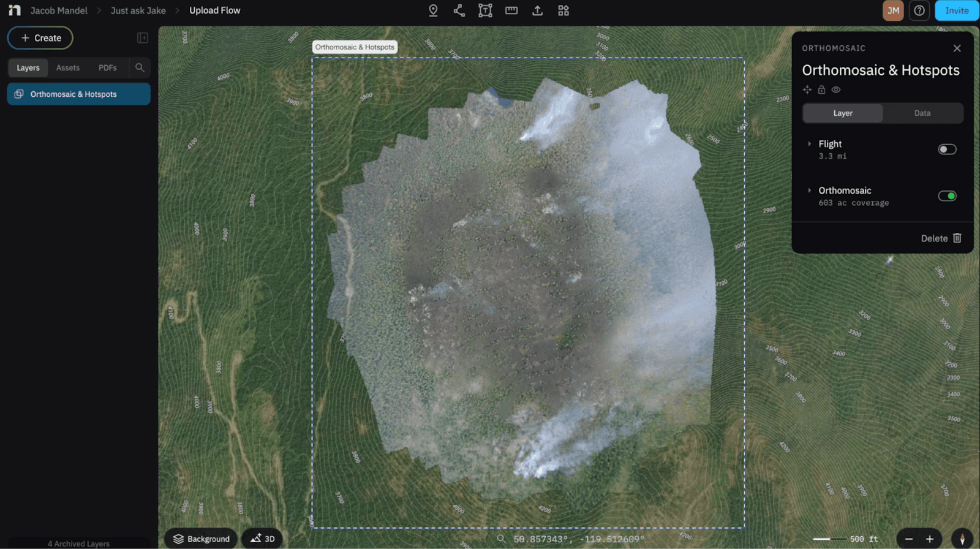Viewport: 980px width, 549px height.
Task: Enable the Flight toggle switch
Action: [947, 150]
